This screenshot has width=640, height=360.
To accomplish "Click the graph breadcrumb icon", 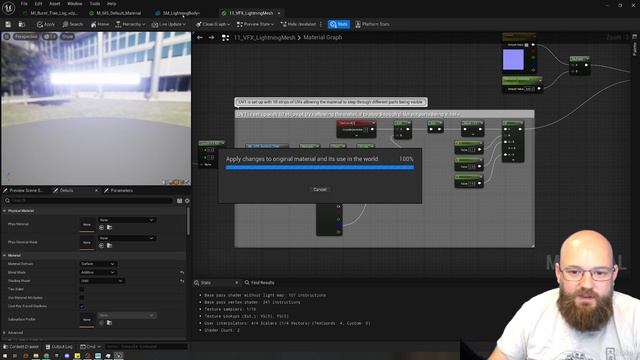I will coord(225,38).
